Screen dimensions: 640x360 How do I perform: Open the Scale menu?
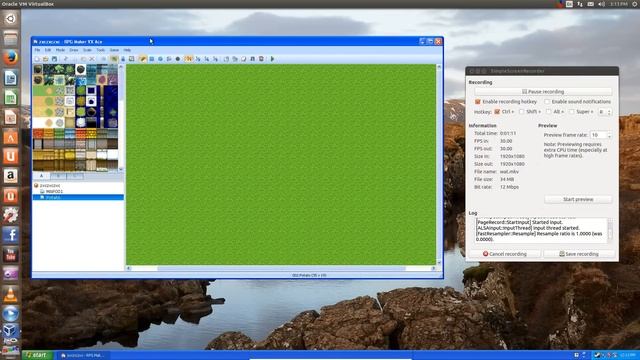(x=87, y=50)
